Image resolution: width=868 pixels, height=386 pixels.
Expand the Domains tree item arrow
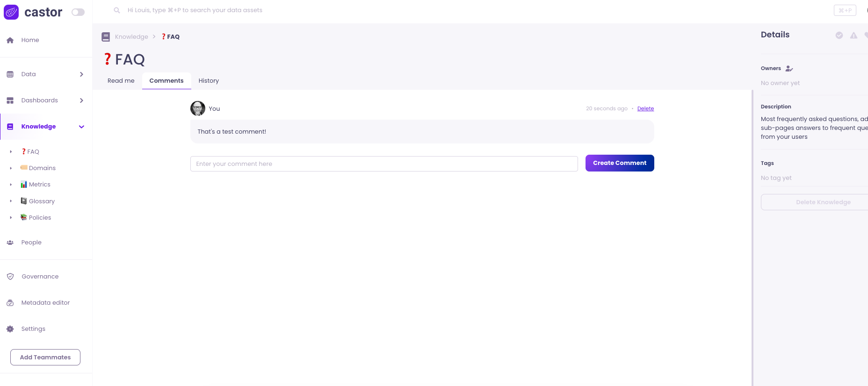coord(11,168)
